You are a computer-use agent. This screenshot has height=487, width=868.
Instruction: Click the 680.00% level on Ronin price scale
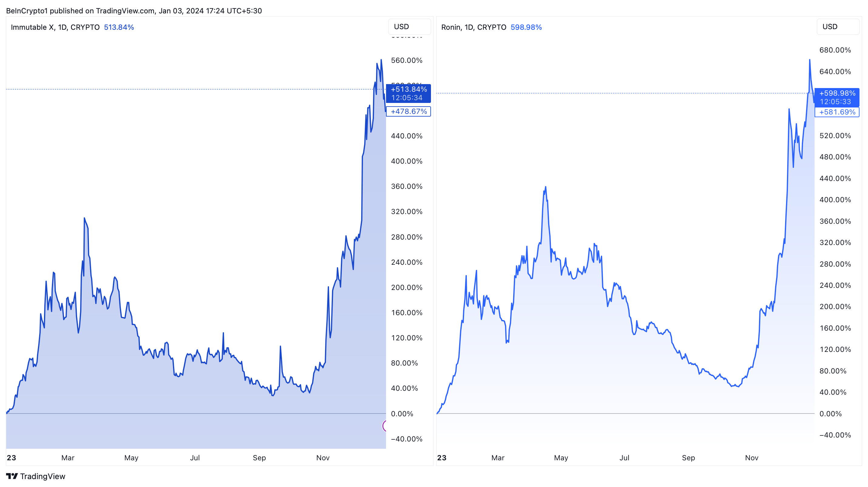(835, 50)
